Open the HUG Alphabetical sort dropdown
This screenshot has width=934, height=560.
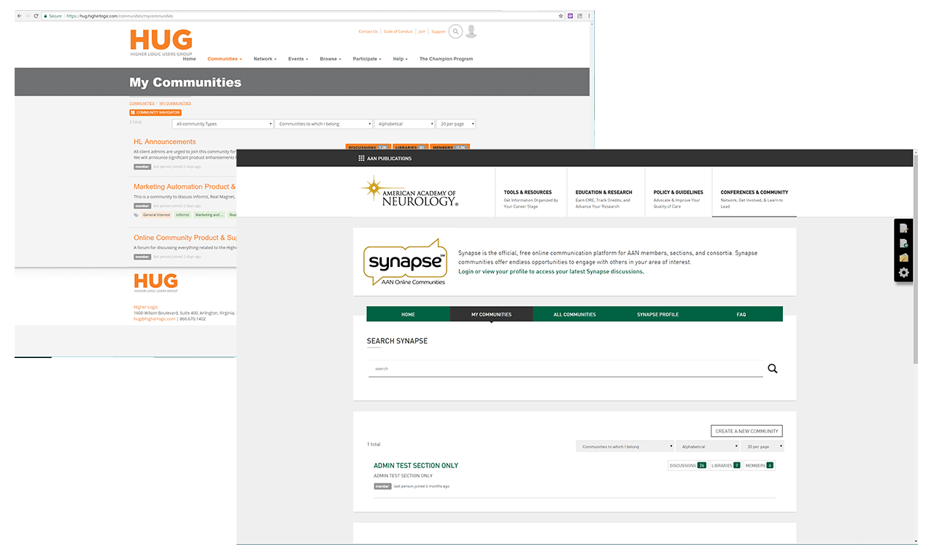[x=405, y=124]
